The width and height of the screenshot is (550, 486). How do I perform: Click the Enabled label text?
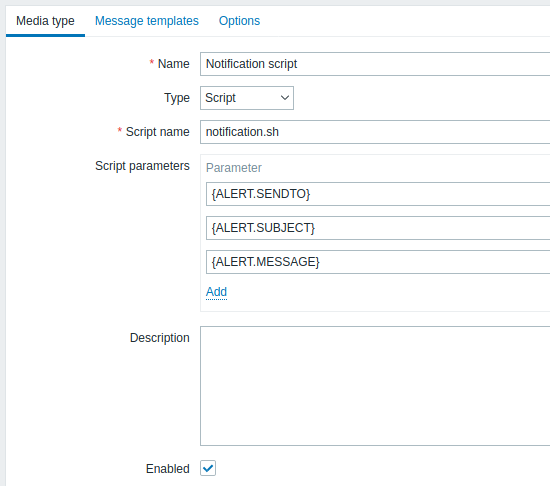168,469
